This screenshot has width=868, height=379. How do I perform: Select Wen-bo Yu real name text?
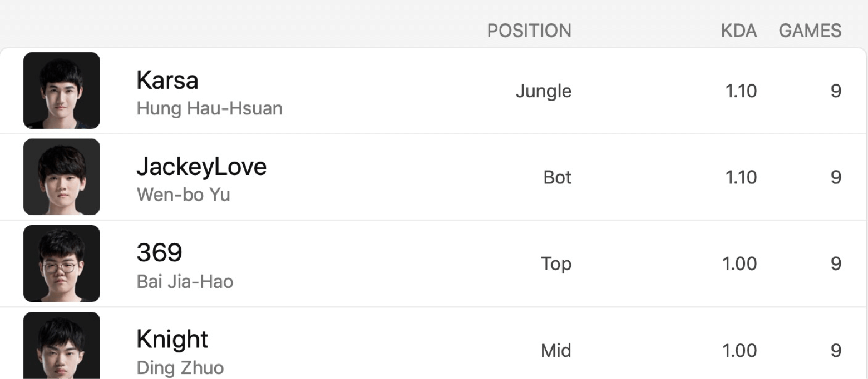point(183,195)
